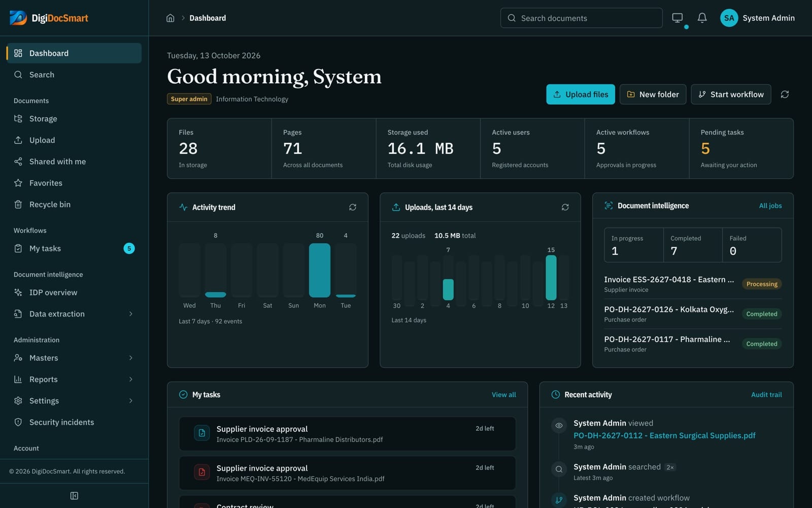The height and width of the screenshot is (508, 812).
Task: Click the Search documents field
Action: coord(582,18)
